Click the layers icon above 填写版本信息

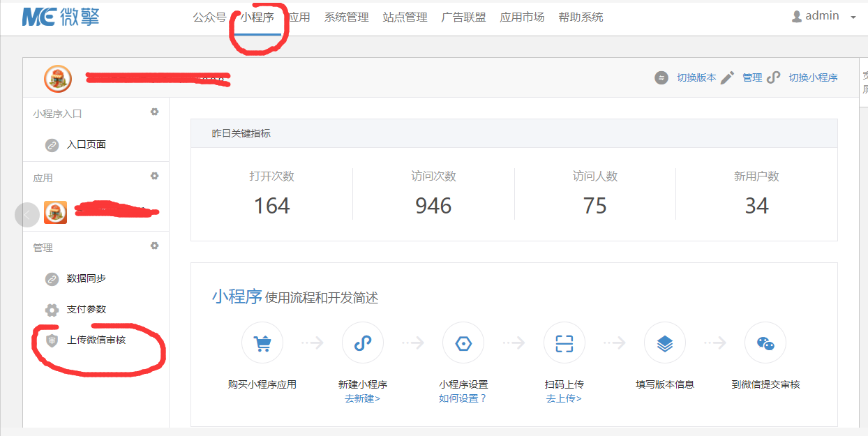click(x=664, y=343)
